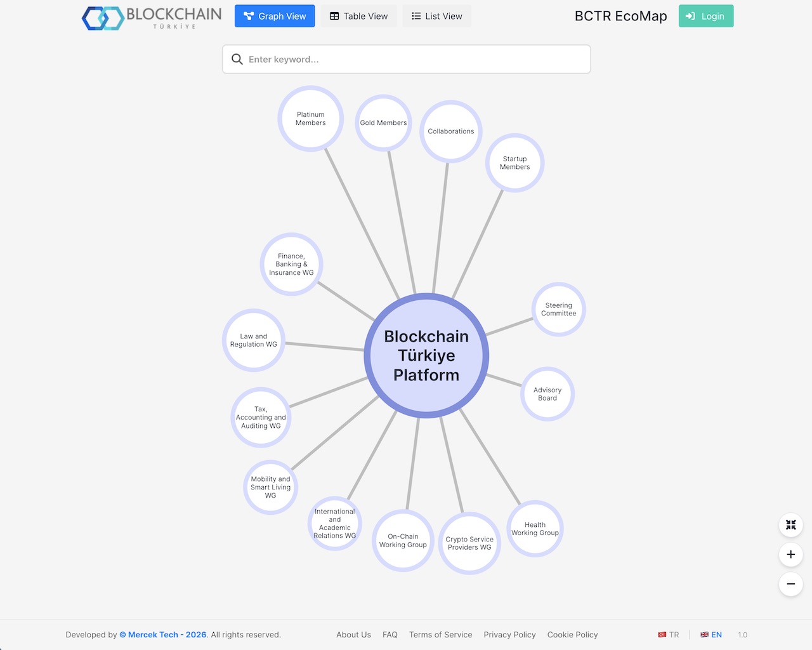The width and height of the screenshot is (812, 650).
Task: Switch to Table View
Action: click(359, 16)
